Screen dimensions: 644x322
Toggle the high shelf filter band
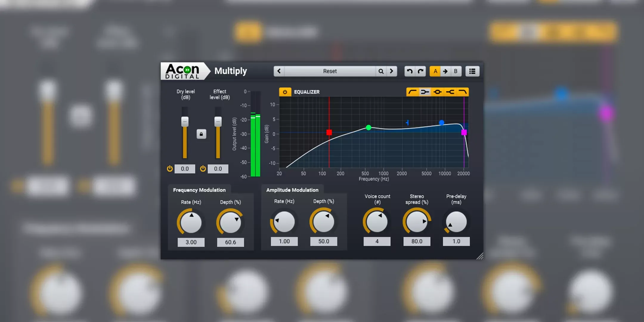click(x=450, y=92)
